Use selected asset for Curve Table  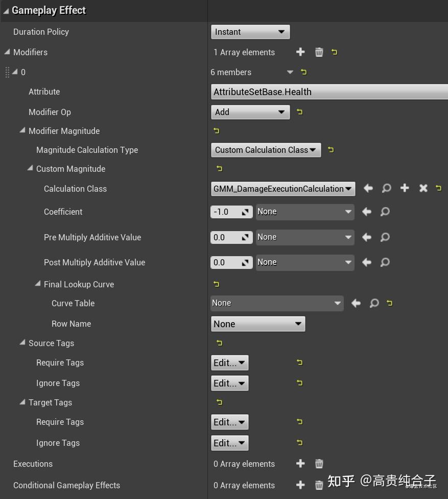[x=356, y=303]
